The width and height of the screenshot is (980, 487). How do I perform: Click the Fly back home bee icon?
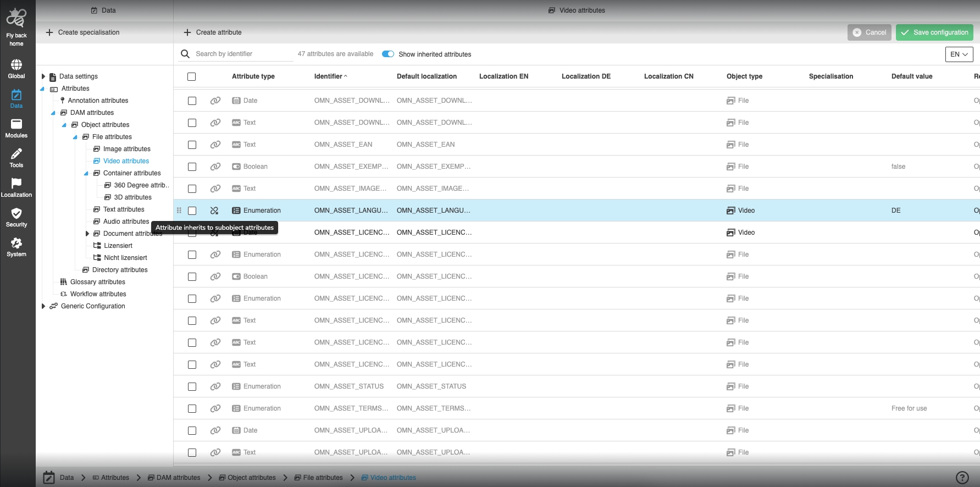click(x=16, y=19)
